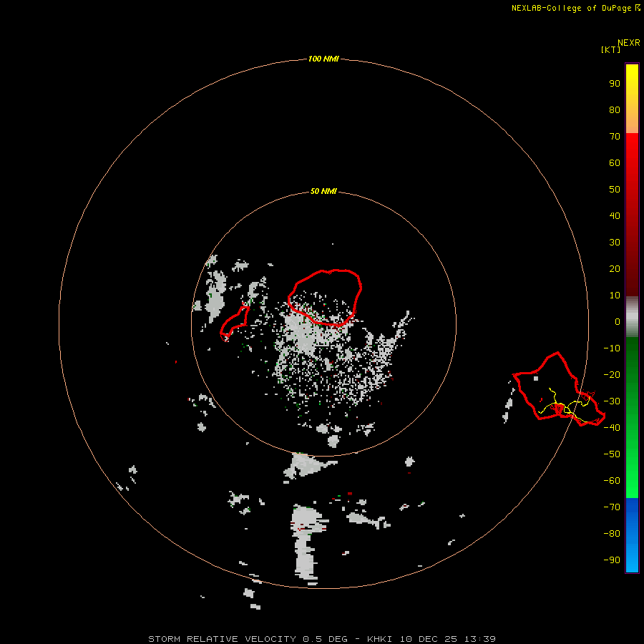Click the -20 value on the velocity scale

[612, 374]
